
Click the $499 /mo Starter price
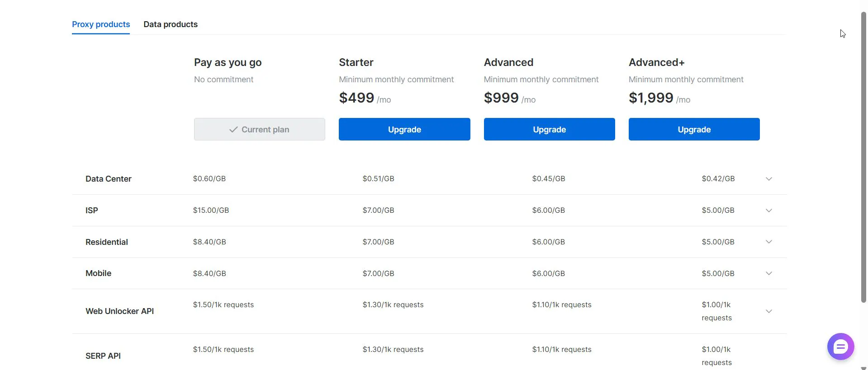click(365, 98)
